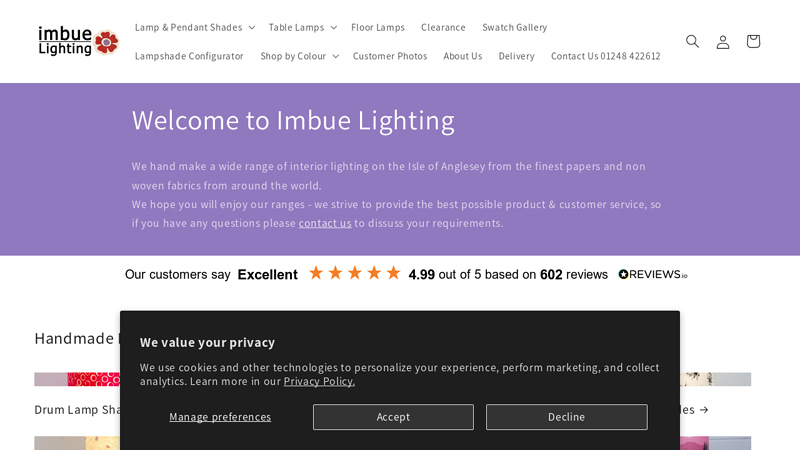Open the Floor Lamps menu item
This screenshot has height=450, width=800.
tap(378, 27)
